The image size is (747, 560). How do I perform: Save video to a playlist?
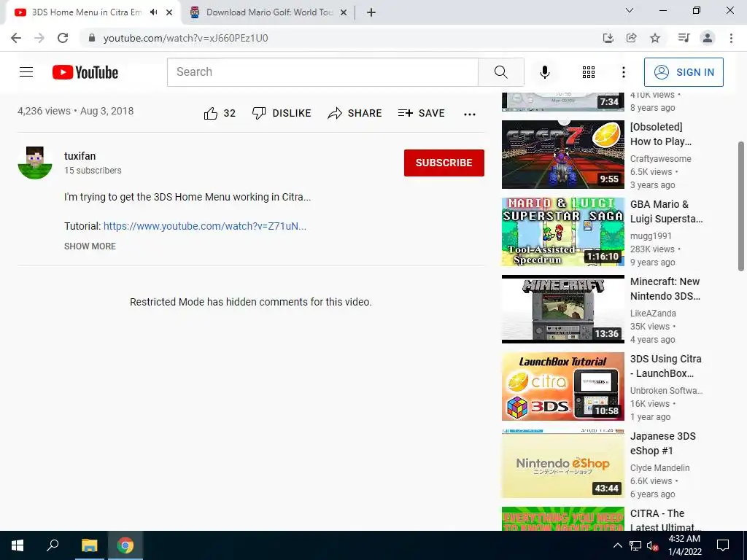click(422, 113)
